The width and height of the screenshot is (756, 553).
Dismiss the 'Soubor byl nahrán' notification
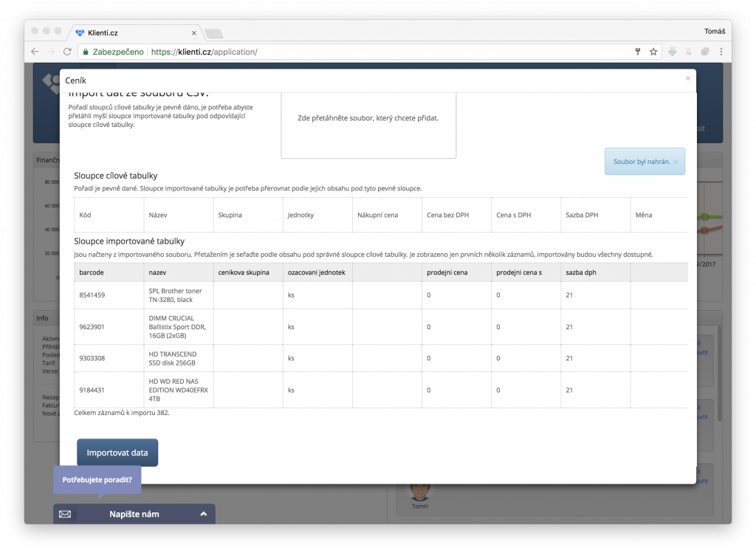[675, 162]
